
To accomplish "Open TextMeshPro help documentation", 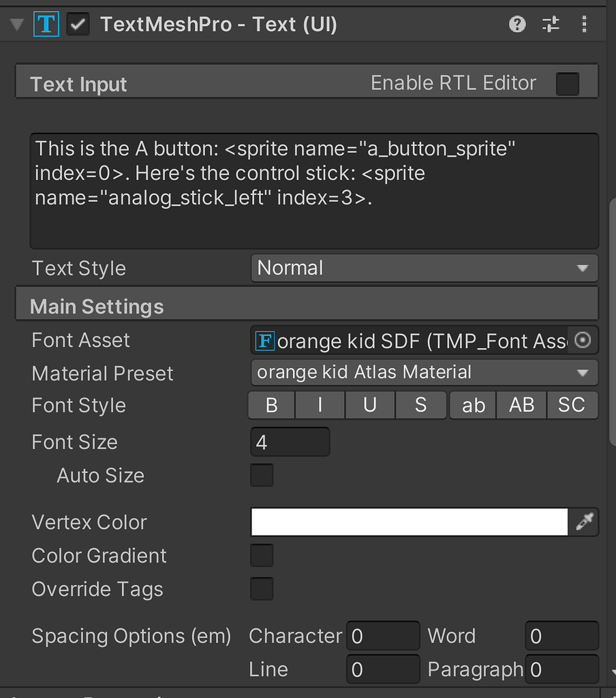I will [517, 24].
